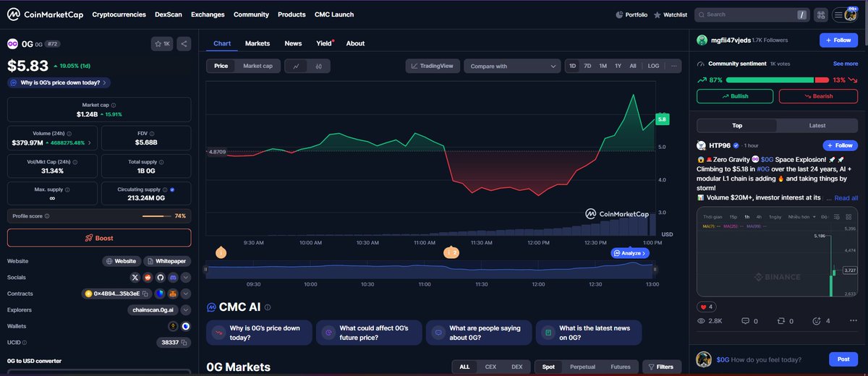868x376 pixels.
Task: Click the share icon beside 0G header
Action: [x=184, y=44]
